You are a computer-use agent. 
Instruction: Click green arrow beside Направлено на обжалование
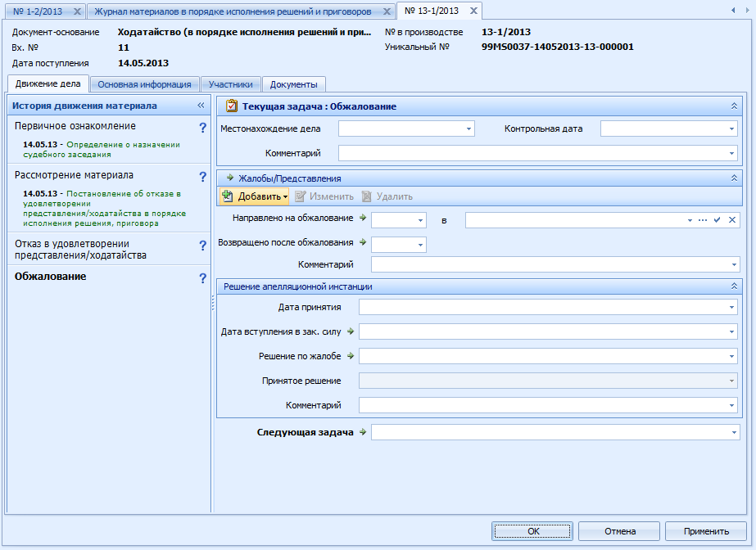coord(363,218)
